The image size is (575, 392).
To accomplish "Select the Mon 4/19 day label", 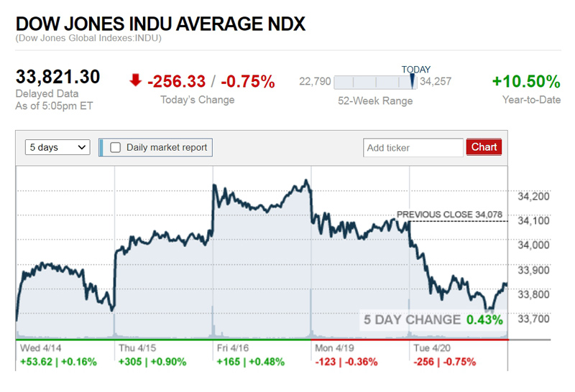I will click(332, 348).
